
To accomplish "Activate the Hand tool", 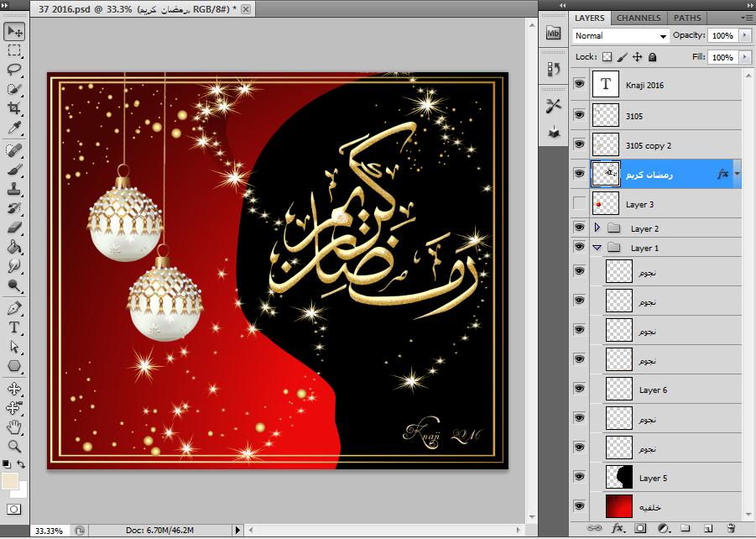I will pos(14,428).
